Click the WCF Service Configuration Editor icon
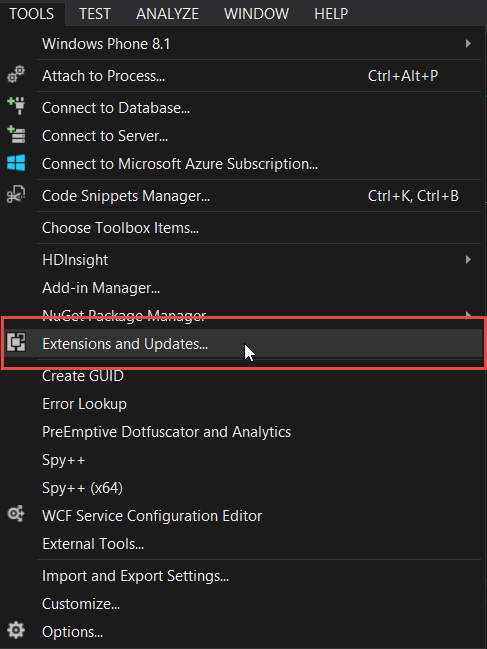This screenshot has height=649, width=487. [16, 514]
